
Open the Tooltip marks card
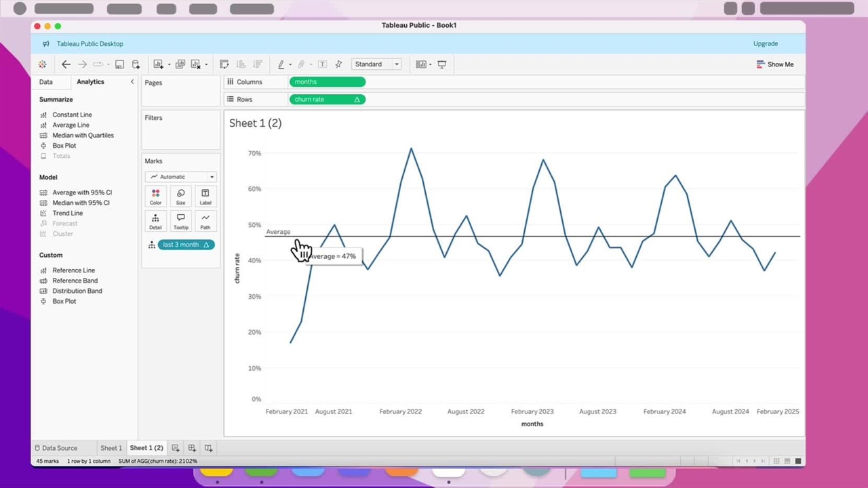(x=180, y=222)
